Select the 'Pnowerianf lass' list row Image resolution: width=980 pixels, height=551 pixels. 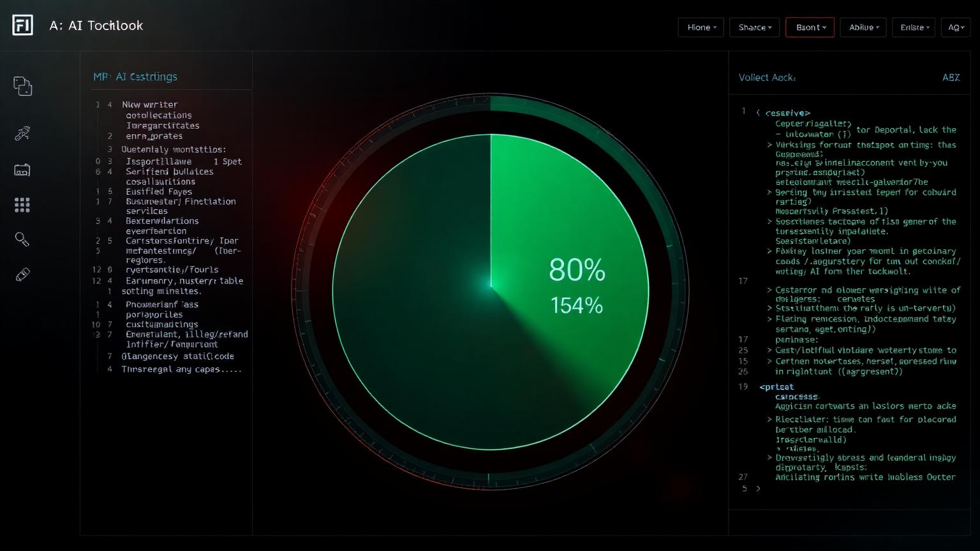[x=162, y=305]
